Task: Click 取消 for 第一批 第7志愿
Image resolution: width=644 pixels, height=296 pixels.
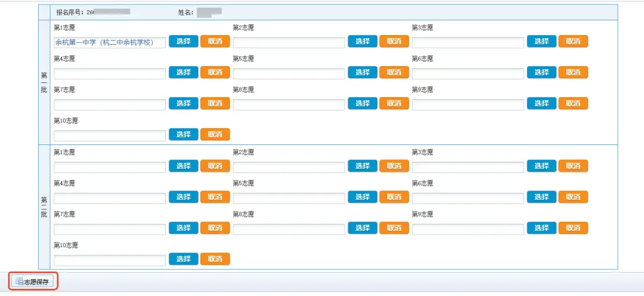Action: coord(215,104)
